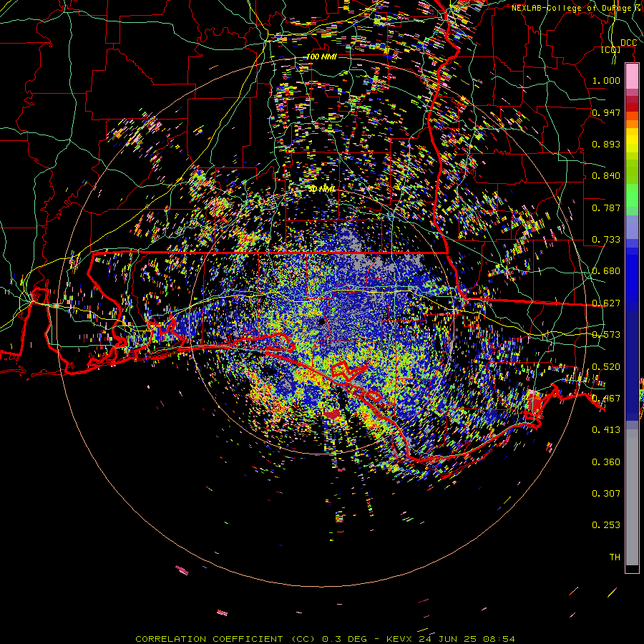Image resolution: width=644 pixels, height=644 pixels.
Task: Select the 0.733 scale value
Action: [606, 239]
